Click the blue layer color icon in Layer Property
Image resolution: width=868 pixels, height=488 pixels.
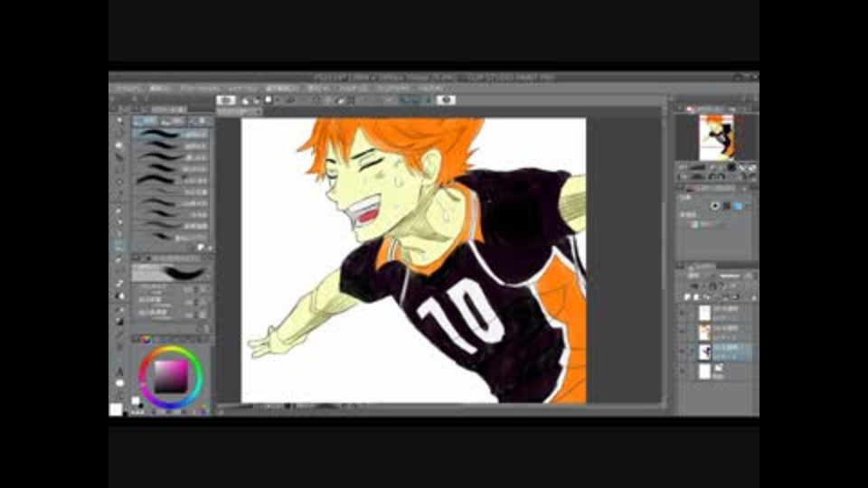tap(738, 206)
